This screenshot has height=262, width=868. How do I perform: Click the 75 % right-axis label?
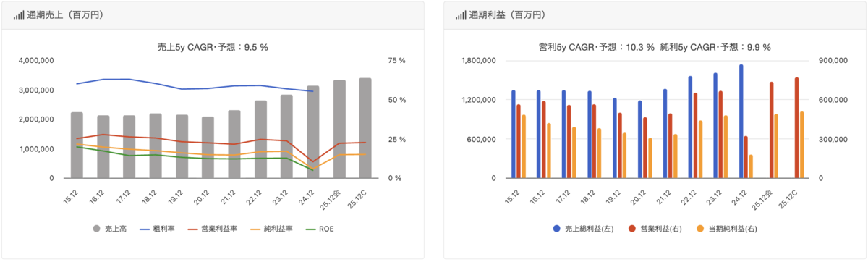click(396, 61)
